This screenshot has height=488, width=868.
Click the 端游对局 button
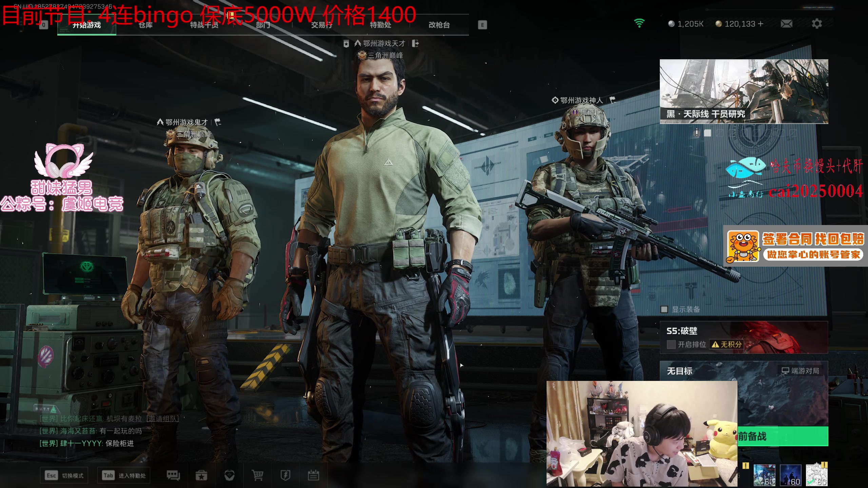tap(801, 371)
